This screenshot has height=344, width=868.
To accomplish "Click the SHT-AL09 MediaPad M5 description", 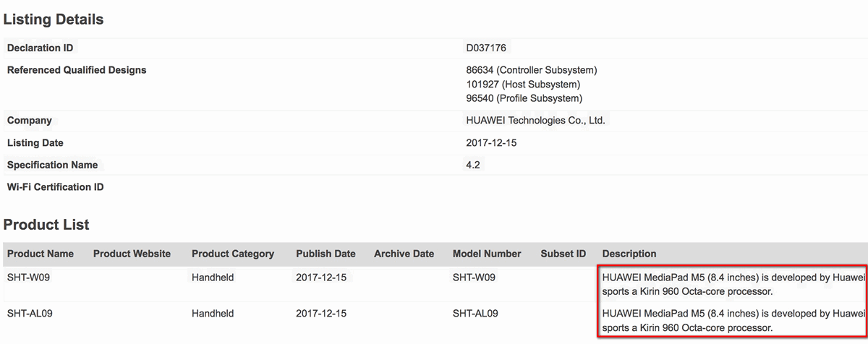I will pyautogui.click(x=733, y=320).
